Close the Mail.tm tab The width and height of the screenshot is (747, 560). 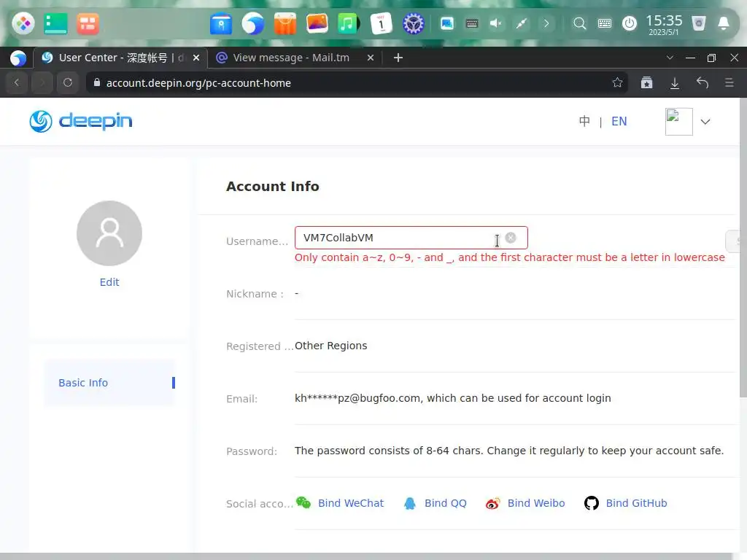click(x=370, y=58)
